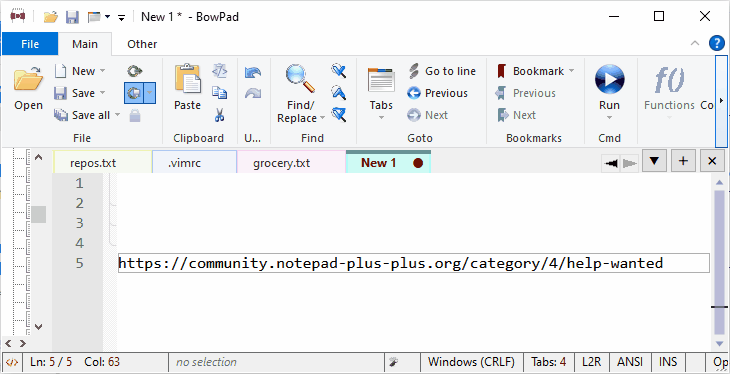Image resolution: width=730 pixels, height=374 pixels.
Task: Toggle INS insert mode in status bar
Action: click(668, 362)
